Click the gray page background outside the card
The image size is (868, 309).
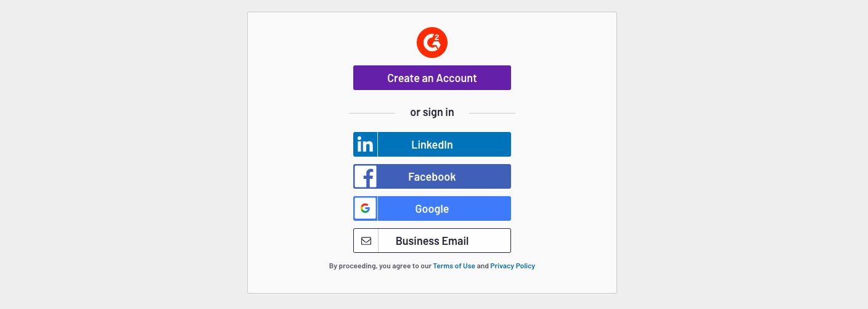pos(123,154)
